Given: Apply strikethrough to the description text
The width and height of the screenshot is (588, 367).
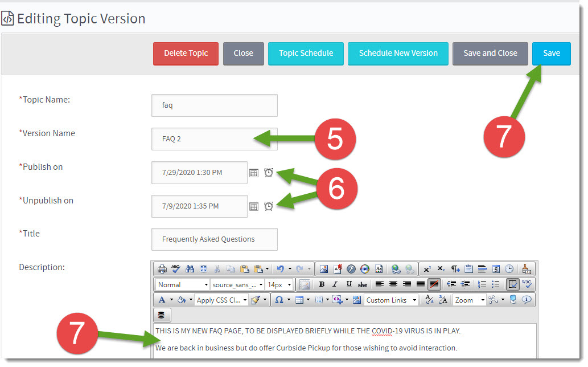Looking at the screenshot, I should point(362,284).
